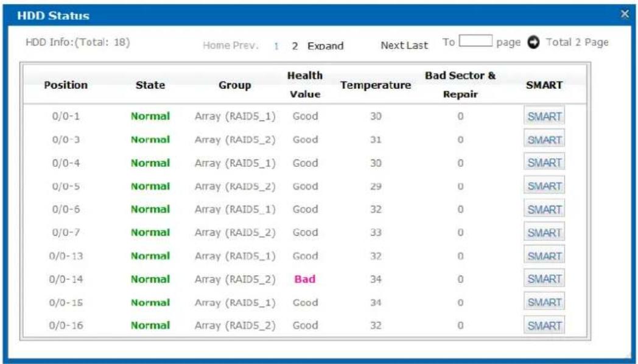Image resolution: width=638 pixels, height=364 pixels.
Task: Click temperature 31 of disk 0/0-3
Action: pos(376,139)
